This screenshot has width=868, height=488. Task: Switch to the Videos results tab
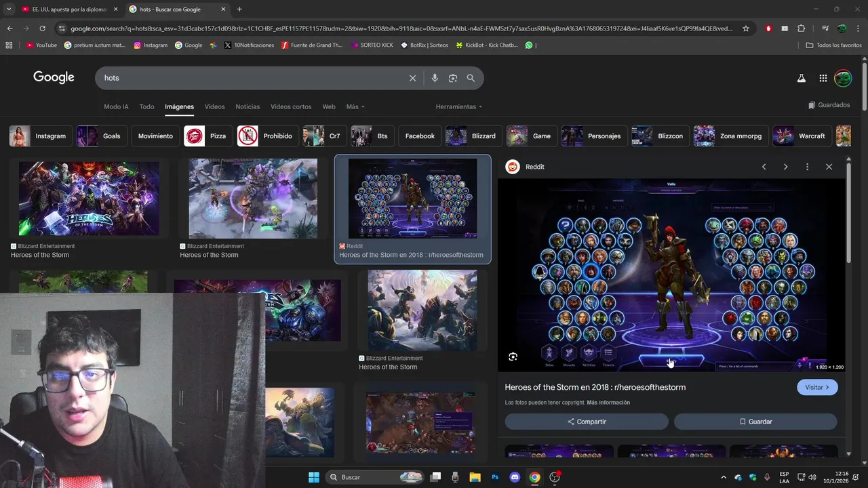[214, 107]
